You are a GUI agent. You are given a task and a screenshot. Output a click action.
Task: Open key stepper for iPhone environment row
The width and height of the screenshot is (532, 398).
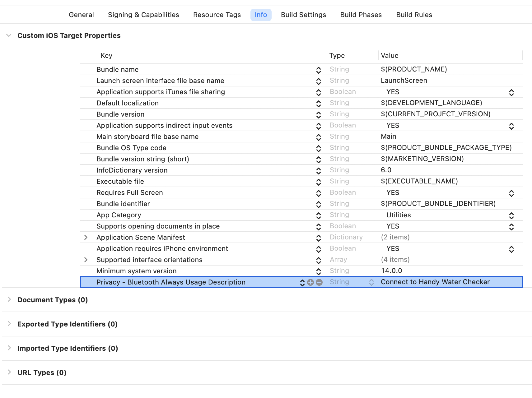(318, 249)
